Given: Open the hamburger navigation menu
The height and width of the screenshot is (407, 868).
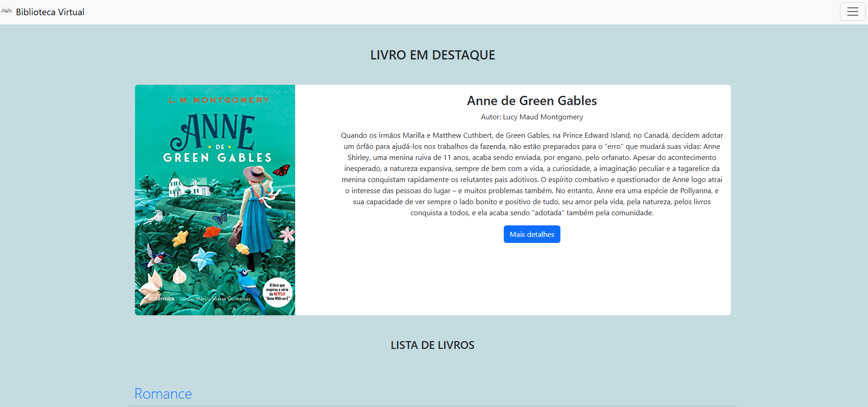Looking at the screenshot, I should coord(852,12).
